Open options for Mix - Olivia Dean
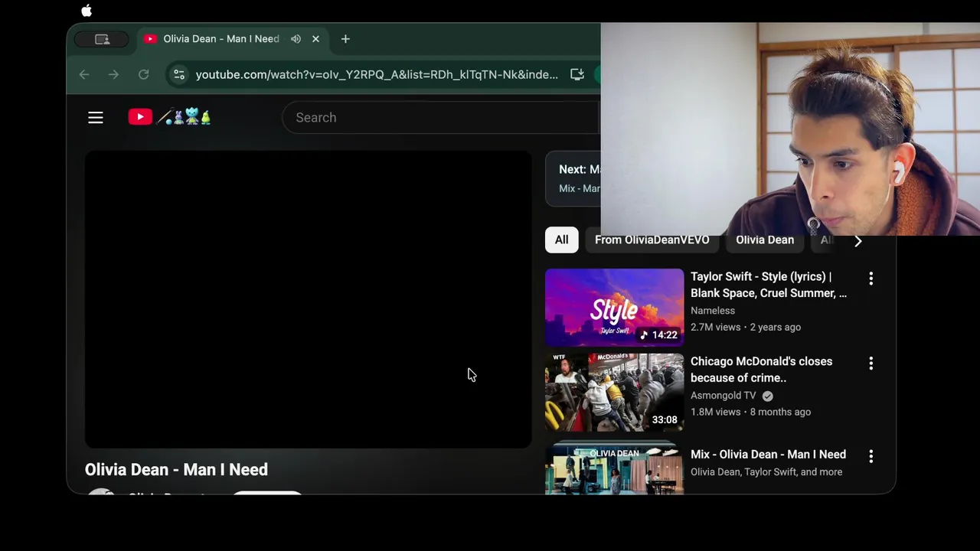Viewport: 980px width, 551px height. click(871, 456)
